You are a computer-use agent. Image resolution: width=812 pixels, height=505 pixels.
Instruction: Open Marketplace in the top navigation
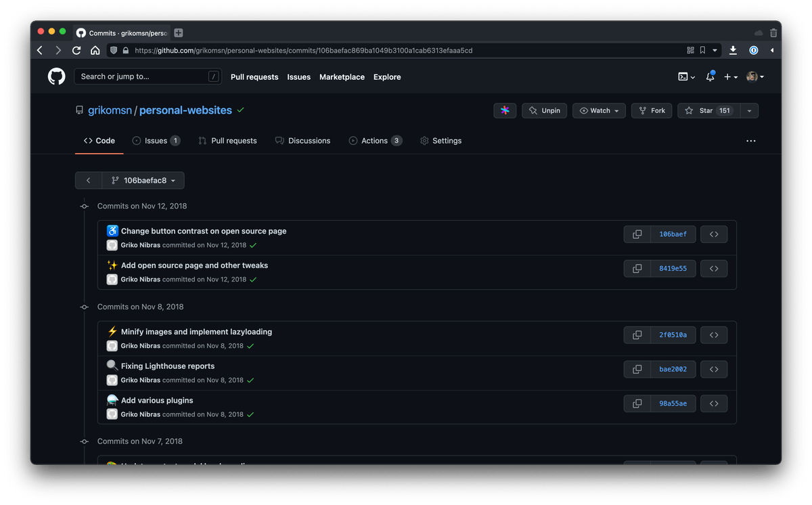(x=342, y=77)
